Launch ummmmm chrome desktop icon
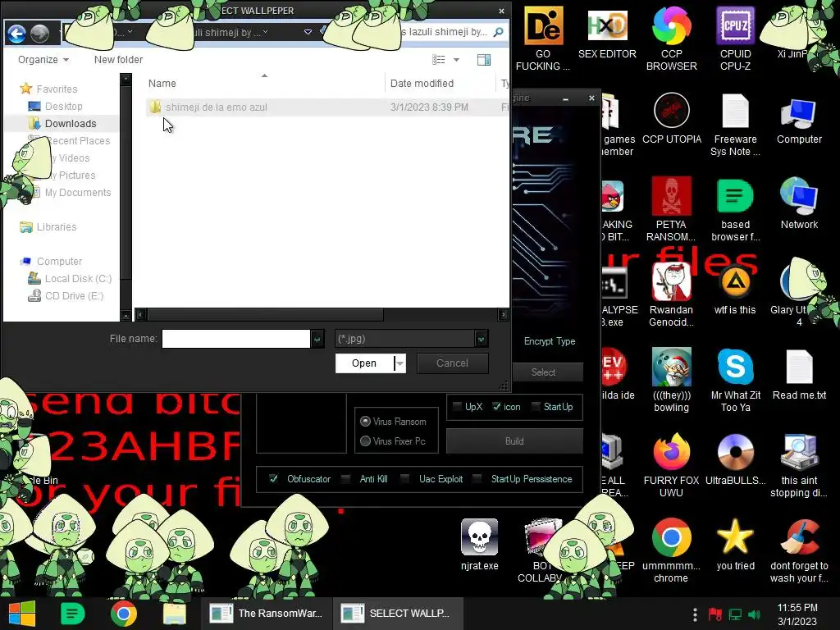 point(671,550)
